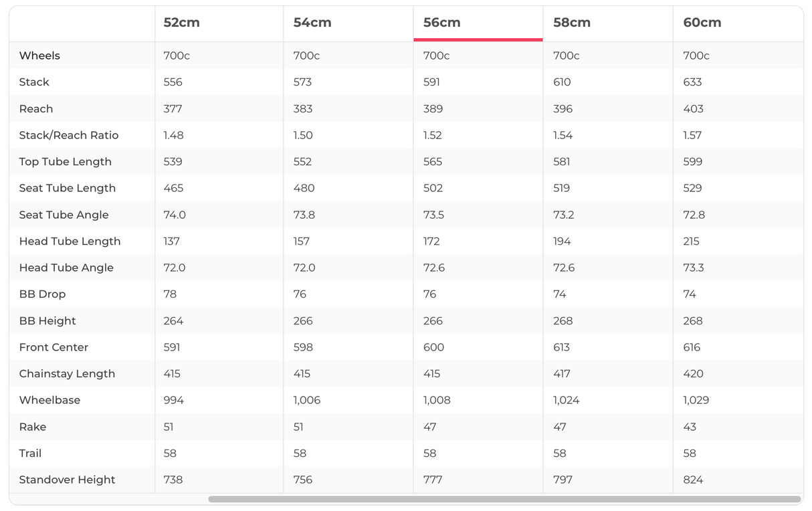Click the Wheels row label
This screenshot has height=511, width=812.
39,56
